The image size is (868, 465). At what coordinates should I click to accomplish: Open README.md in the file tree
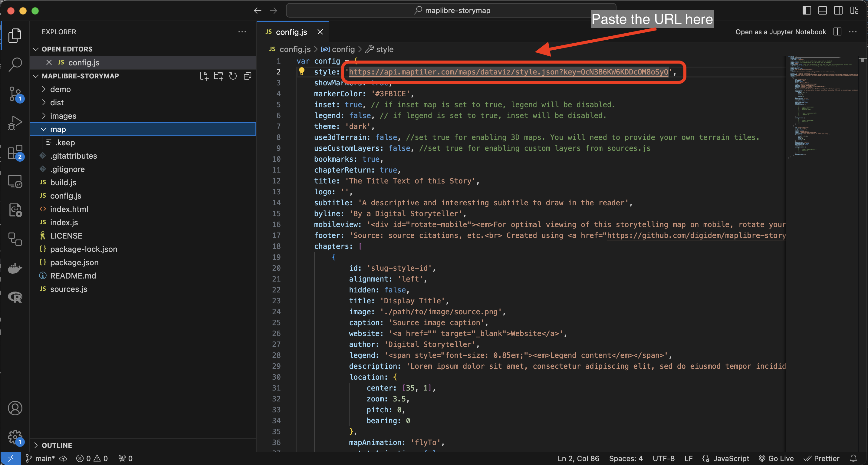point(73,275)
